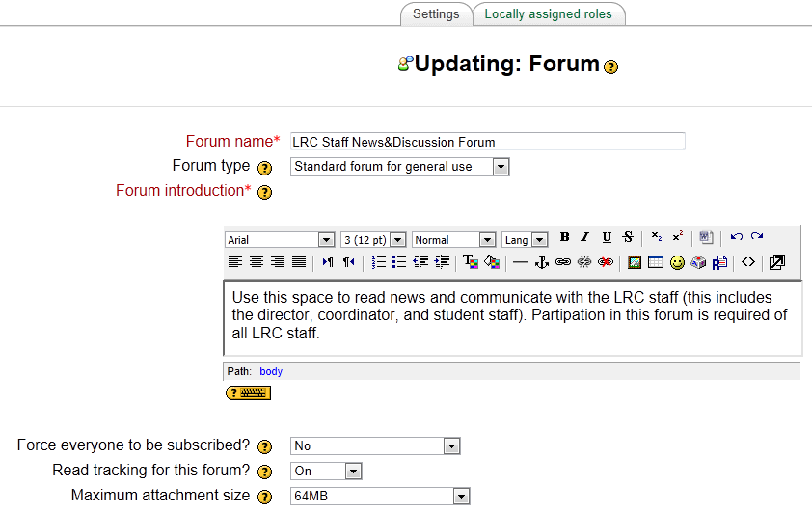The image size is (812, 512).
Task: Apply strikethrough formatting
Action: click(628, 238)
